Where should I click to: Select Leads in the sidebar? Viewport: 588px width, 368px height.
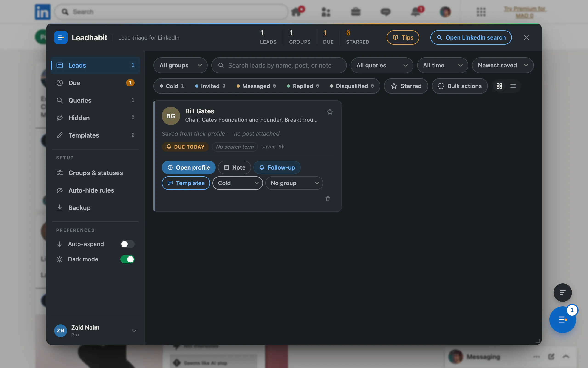[95, 65]
